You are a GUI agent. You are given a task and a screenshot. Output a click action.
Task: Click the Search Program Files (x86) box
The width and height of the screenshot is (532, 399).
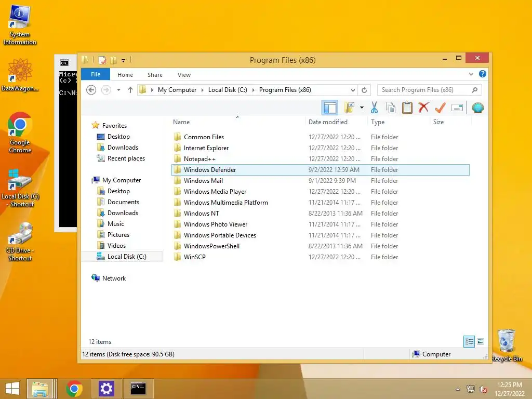pos(429,90)
